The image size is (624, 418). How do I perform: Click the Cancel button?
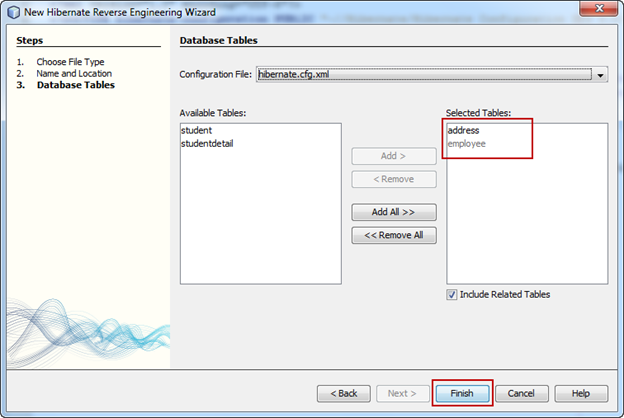521,393
